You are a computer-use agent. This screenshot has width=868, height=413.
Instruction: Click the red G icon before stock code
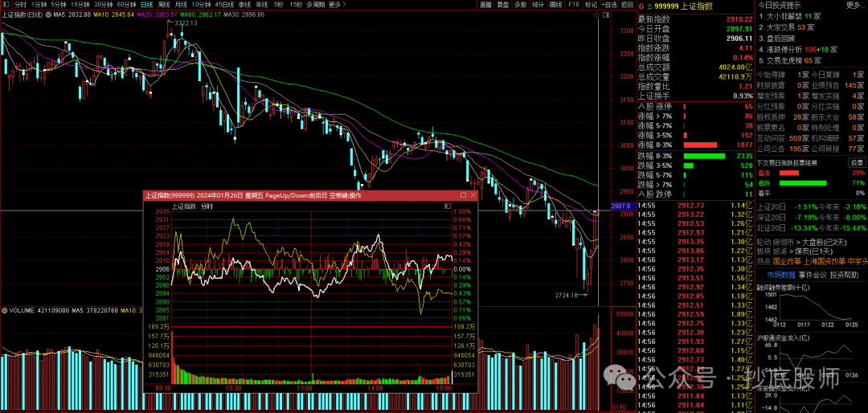click(x=641, y=5)
